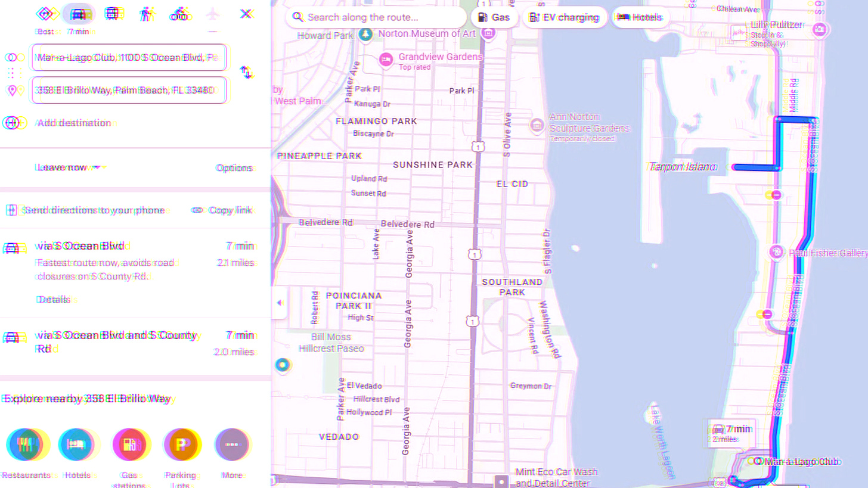This screenshot has height=488, width=868.
Task: Select the 7 min route label on map
Action: (x=732, y=434)
